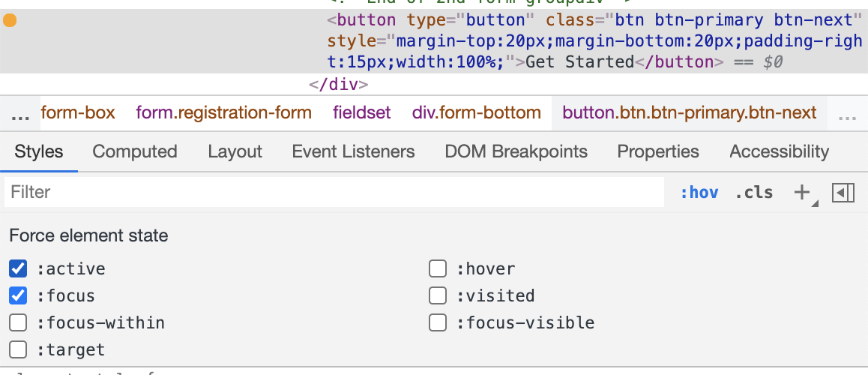Screen dimensions: 868x375
Task: Click the orange breakpoint dot marker
Action: point(10,20)
